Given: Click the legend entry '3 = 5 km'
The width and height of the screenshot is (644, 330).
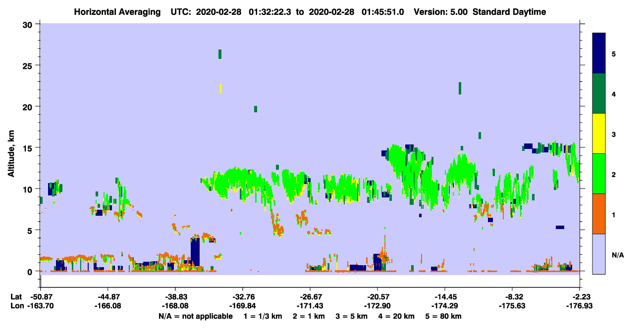Looking at the screenshot, I should click(x=352, y=316).
